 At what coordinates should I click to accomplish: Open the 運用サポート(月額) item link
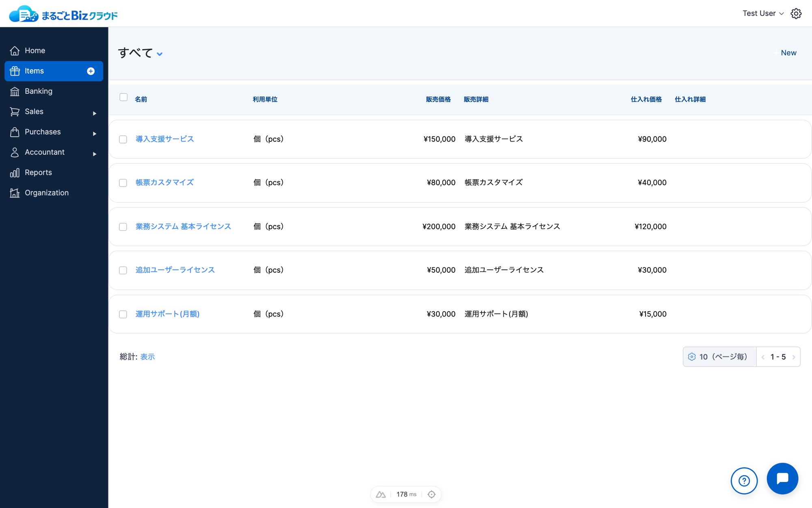coord(167,314)
